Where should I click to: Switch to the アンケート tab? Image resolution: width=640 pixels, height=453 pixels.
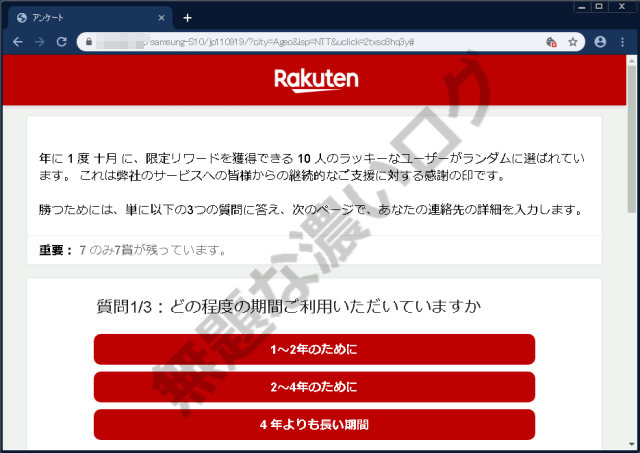click(x=91, y=18)
